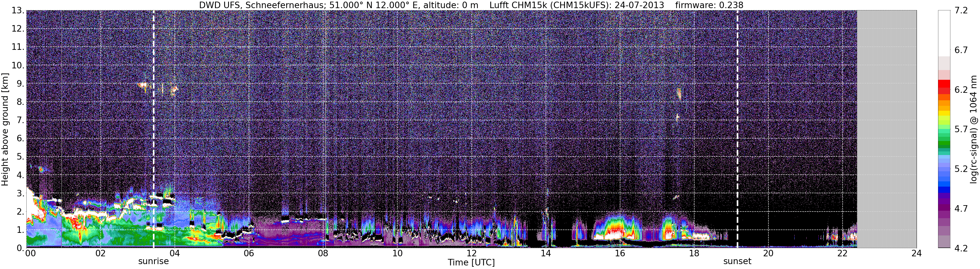
Task: Click the 'Height above ground [km]' axis label
Action: pos(5,130)
